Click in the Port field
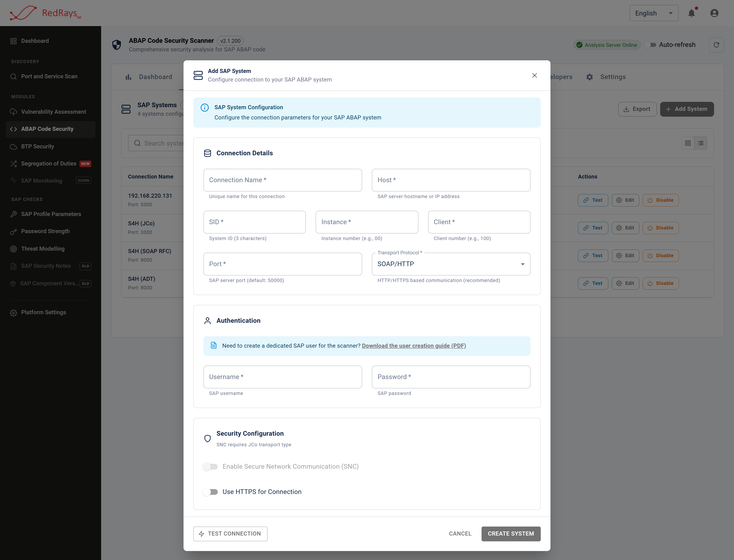The image size is (734, 560). (282, 264)
